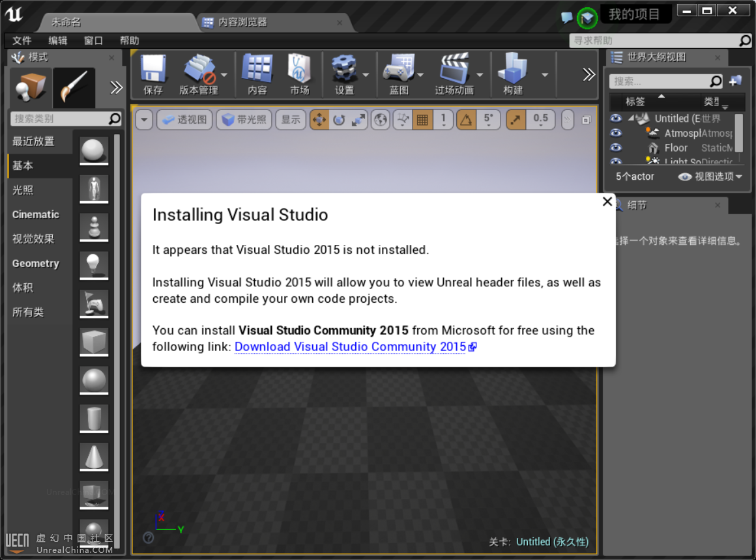
Task: Click the Show (显示) button
Action: pos(291,120)
